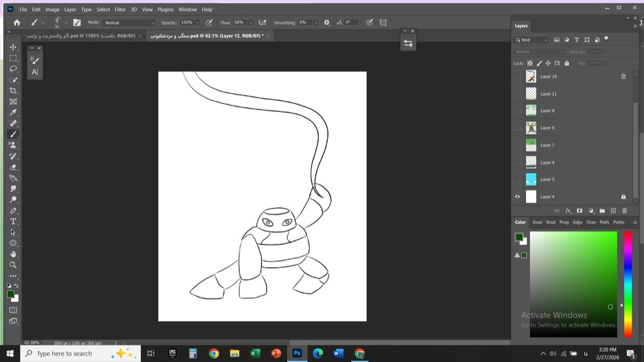Hide Layer 4 using its eye icon
The width and height of the screenshot is (644, 362).
coord(518,197)
